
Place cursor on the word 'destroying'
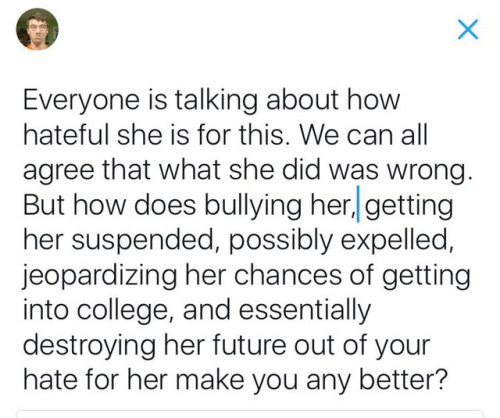pos(89,346)
